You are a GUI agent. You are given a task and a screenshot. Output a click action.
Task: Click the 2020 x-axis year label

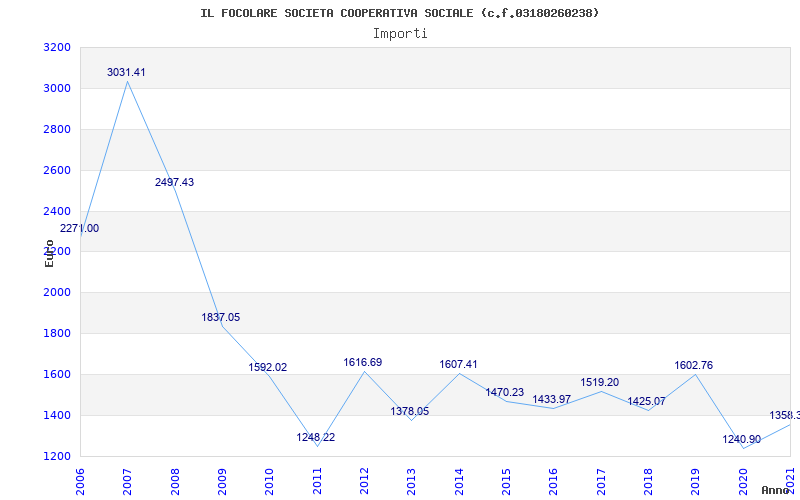[x=743, y=481]
